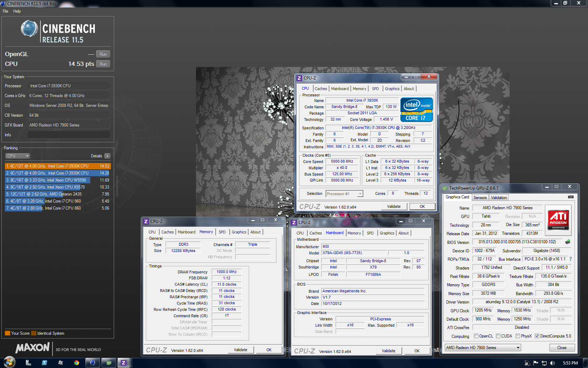The height and width of the screenshot is (368, 588).
Task: Open the Cinebench File menu
Action: [x=5, y=11]
